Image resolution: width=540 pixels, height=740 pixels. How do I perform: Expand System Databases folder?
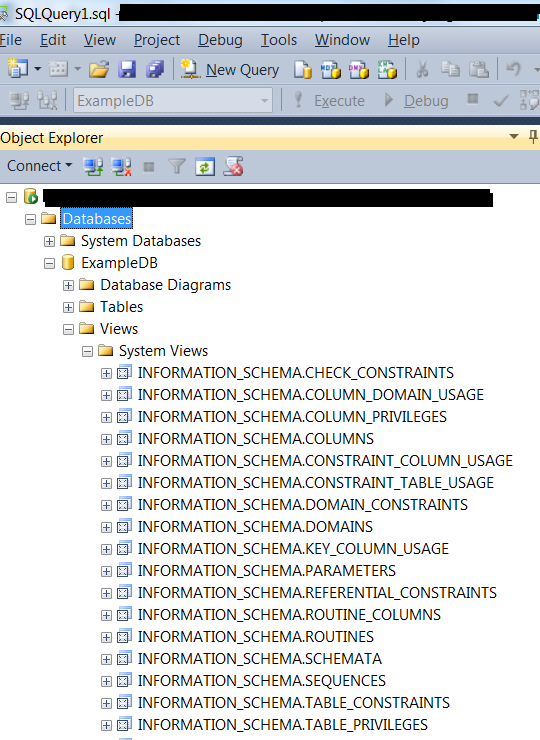click(49, 241)
